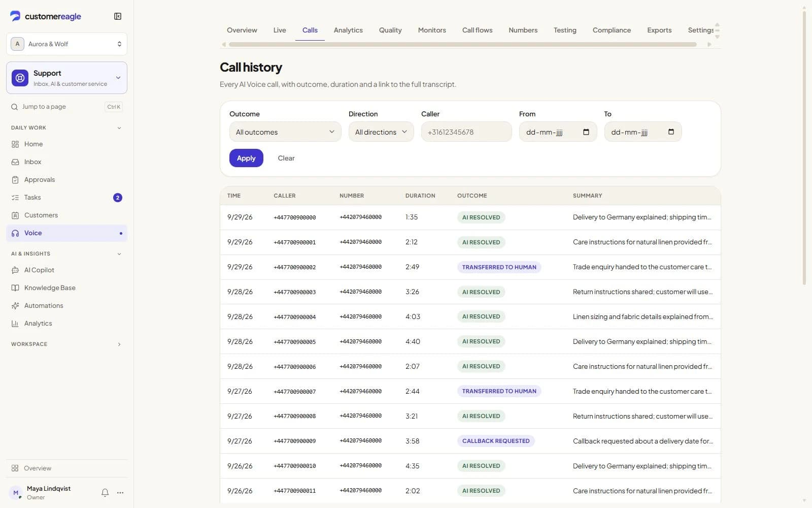Click the CALLBACK REQUESTED outcome badge
The image size is (812, 508).
pos(496,441)
